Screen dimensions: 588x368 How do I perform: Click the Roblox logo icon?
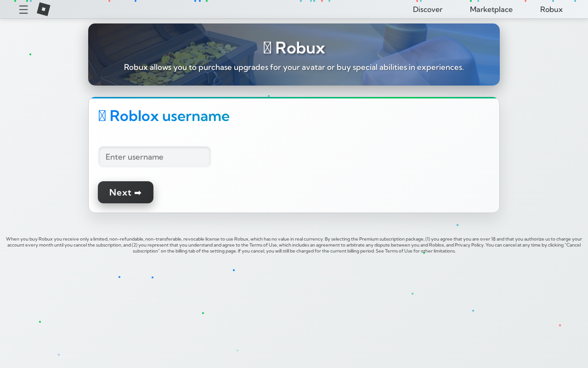[44, 9]
